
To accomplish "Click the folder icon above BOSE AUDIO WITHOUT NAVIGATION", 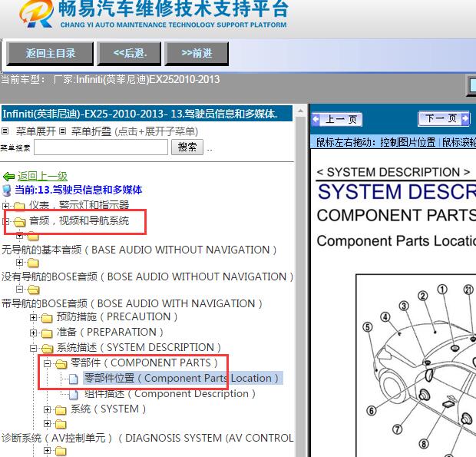I will click(33, 263).
